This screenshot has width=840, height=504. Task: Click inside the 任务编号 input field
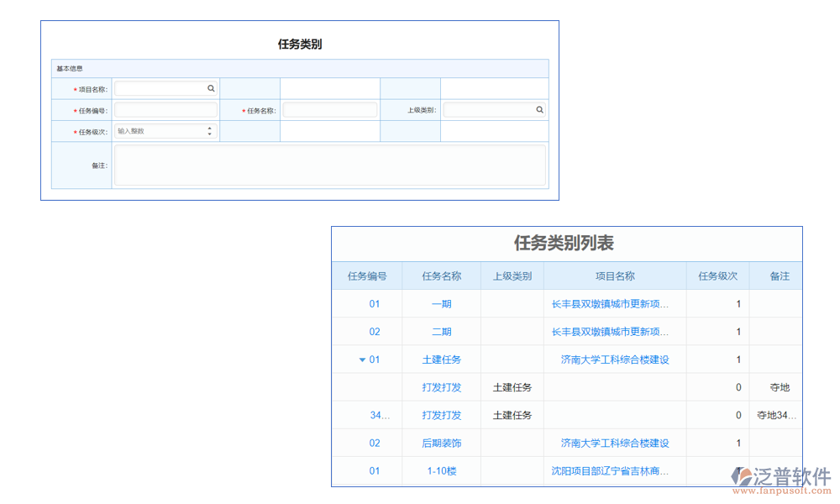[165, 109]
